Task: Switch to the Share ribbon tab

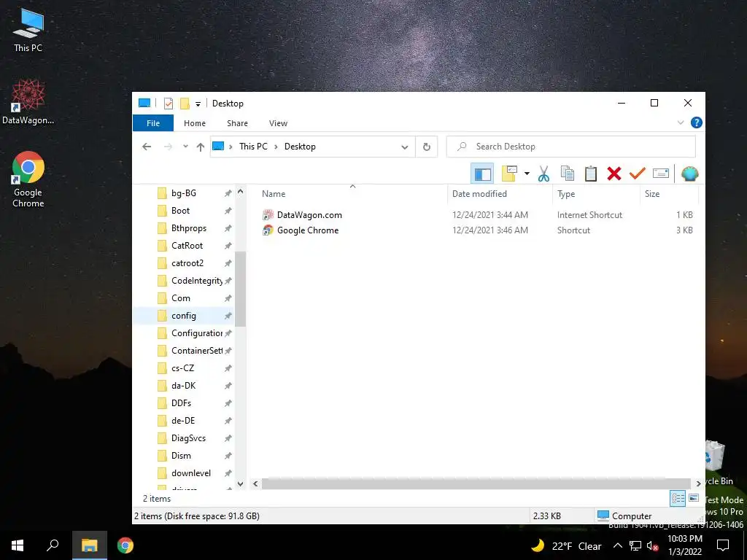Action: tap(237, 123)
